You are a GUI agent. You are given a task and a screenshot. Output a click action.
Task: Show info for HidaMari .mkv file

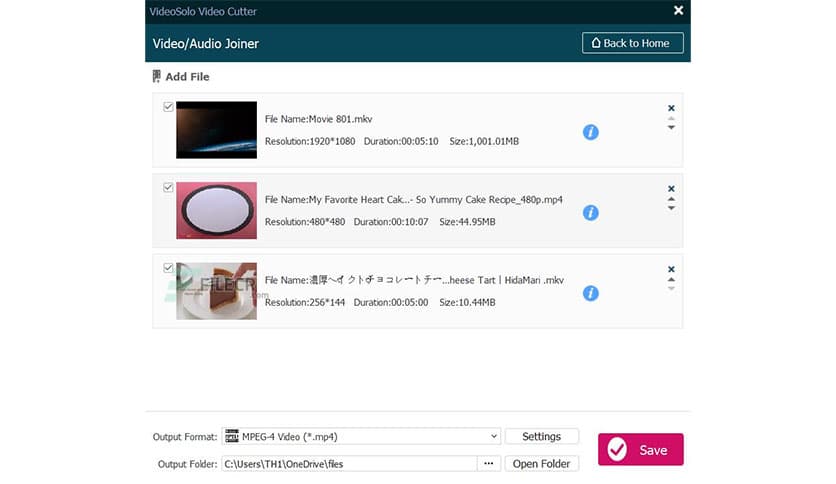590,293
